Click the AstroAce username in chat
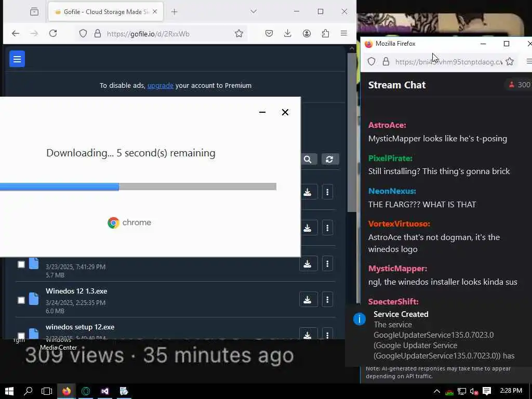The image size is (532, 399). [387, 125]
